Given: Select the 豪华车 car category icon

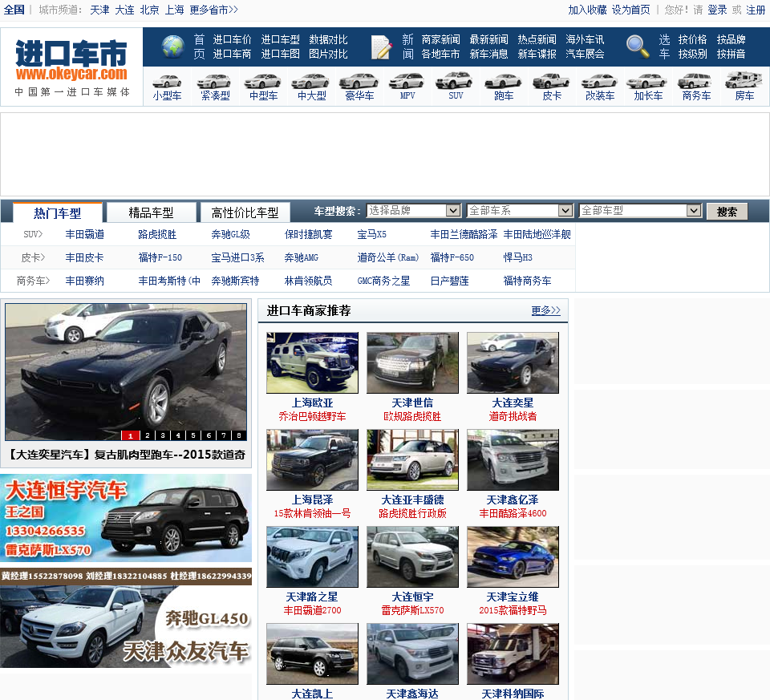Looking at the screenshot, I should click(x=359, y=82).
